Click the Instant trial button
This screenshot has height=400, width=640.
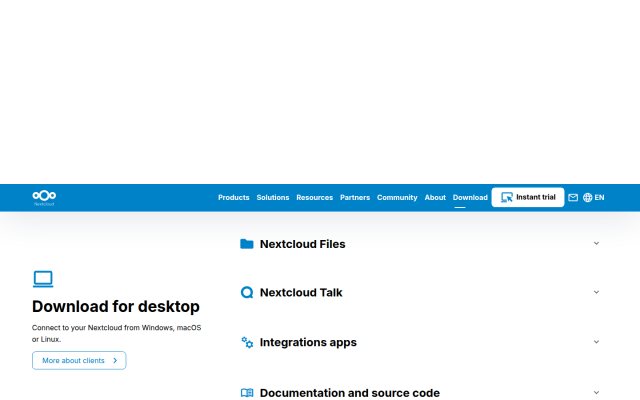point(528,197)
